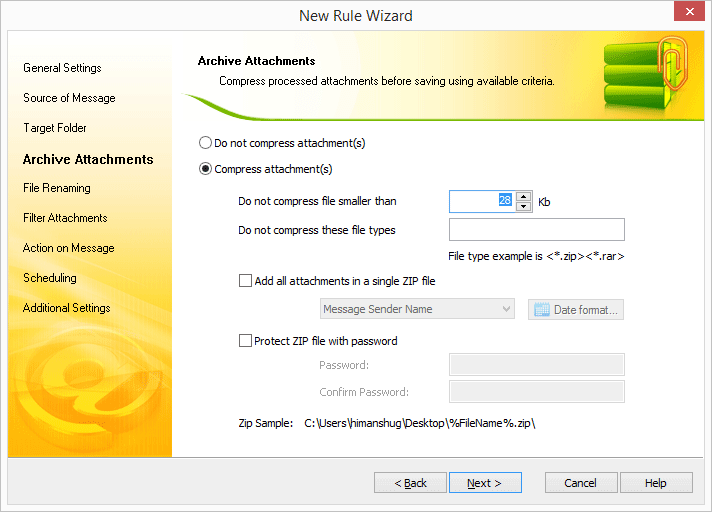The height and width of the screenshot is (512, 712).
Task: Cancel the New Rule Wizard
Action: click(581, 483)
